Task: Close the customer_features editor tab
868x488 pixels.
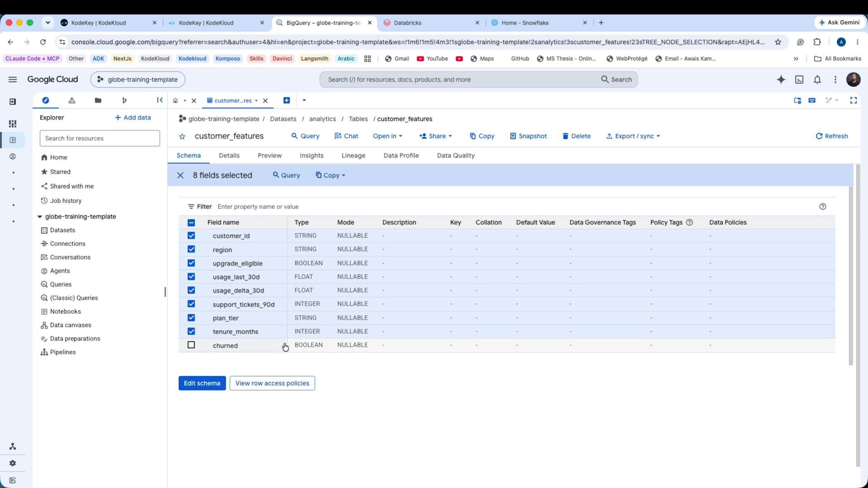Action: (x=265, y=100)
